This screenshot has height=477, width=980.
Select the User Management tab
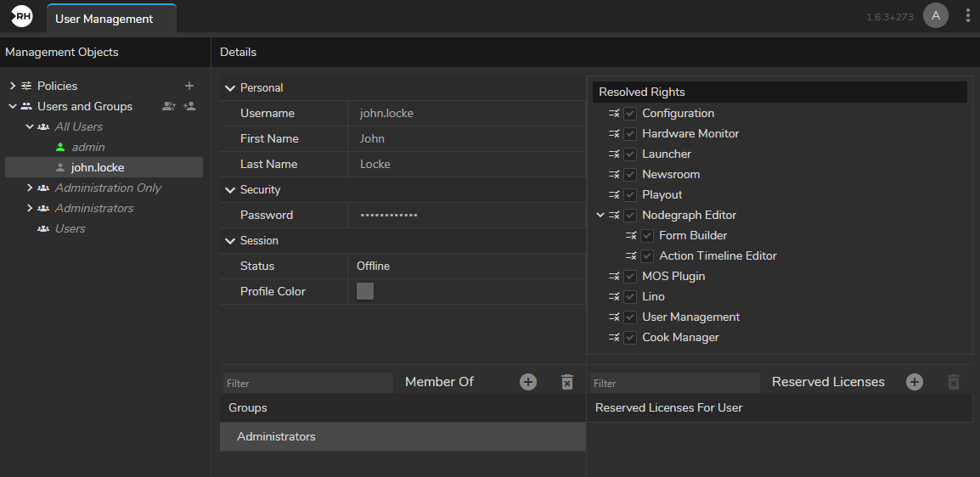104,19
